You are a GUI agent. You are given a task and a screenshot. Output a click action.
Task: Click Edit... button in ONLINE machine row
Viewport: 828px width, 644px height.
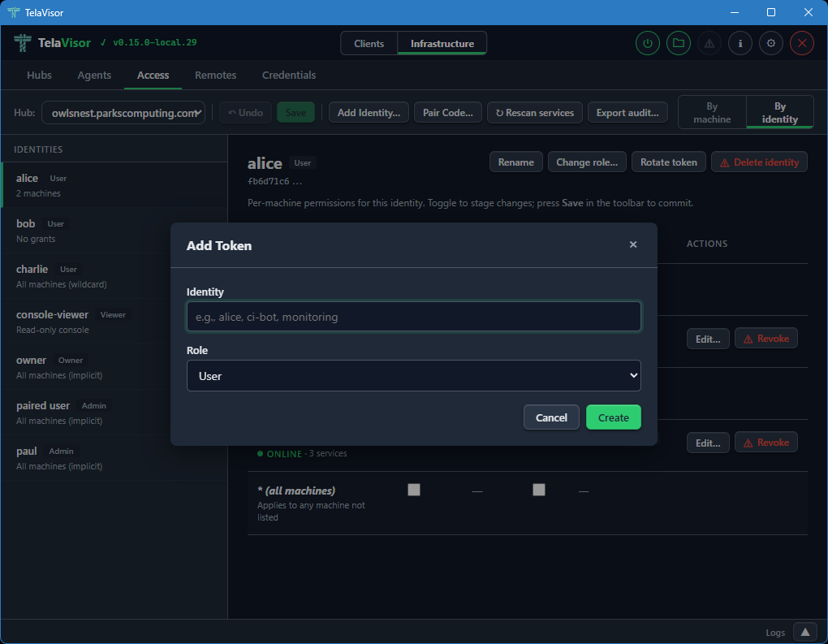click(708, 443)
